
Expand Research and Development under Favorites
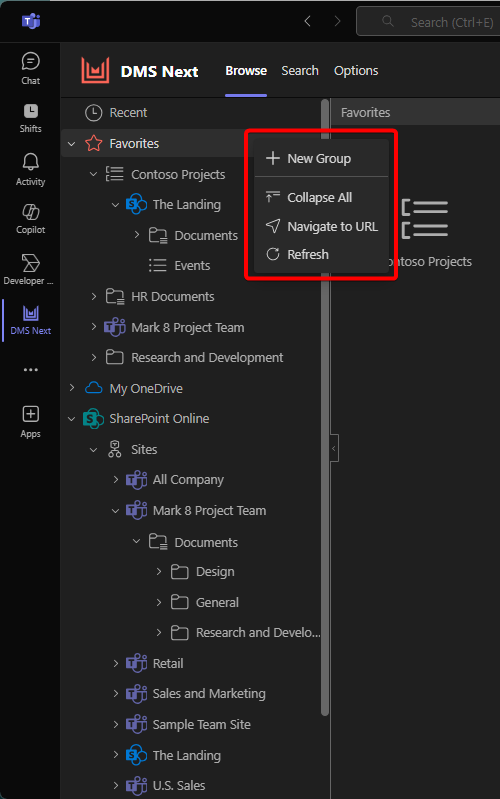(93, 357)
